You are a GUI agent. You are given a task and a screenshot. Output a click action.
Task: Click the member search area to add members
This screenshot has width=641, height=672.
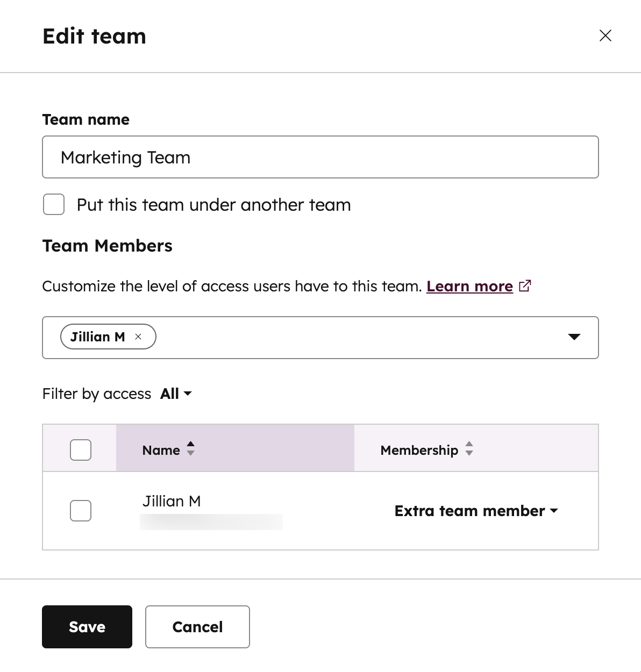(x=350, y=337)
